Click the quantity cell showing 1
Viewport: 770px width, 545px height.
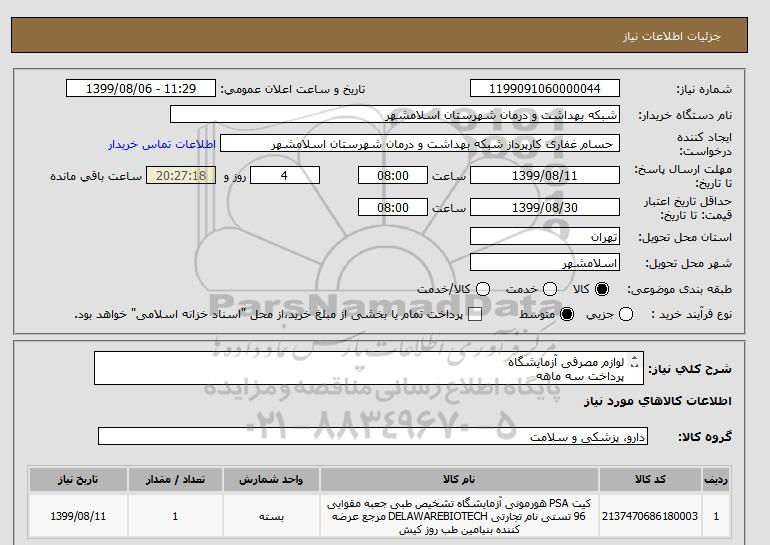point(175,516)
